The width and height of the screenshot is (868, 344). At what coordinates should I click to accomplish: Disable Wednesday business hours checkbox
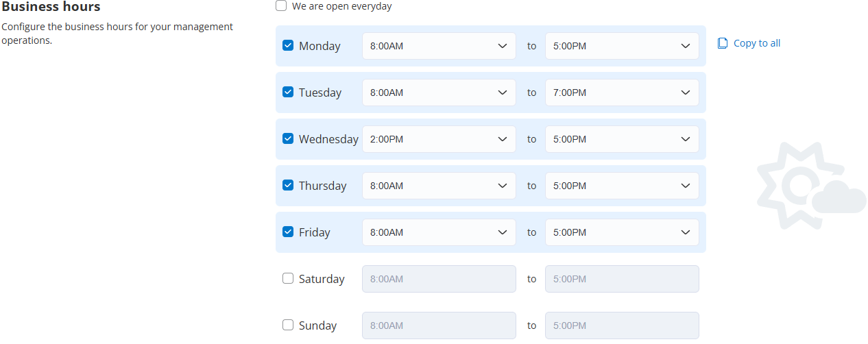pyautogui.click(x=288, y=139)
